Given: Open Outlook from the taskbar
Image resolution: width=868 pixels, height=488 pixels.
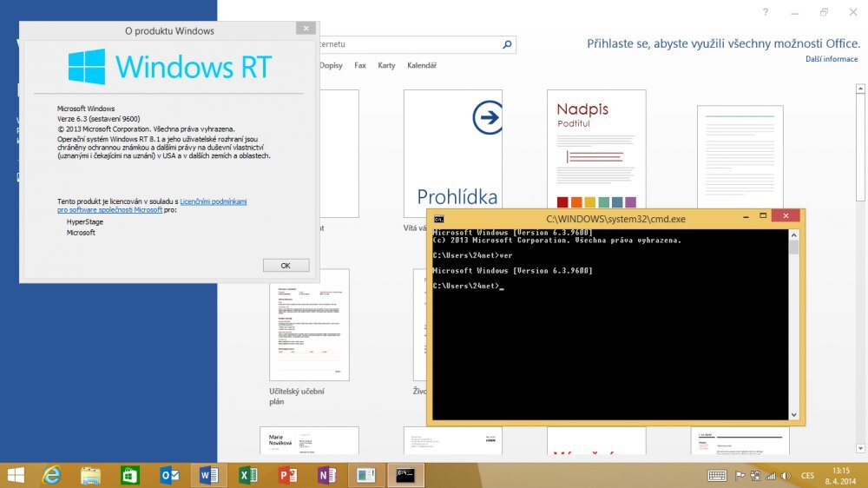Looking at the screenshot, I should [169, 475].
